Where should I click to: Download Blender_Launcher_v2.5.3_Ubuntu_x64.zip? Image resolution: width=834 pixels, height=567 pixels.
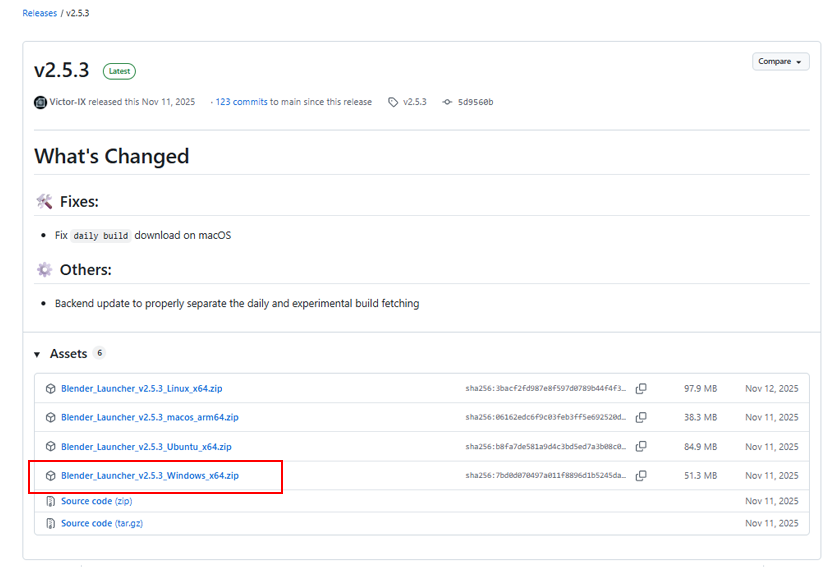tap(146, 447)
